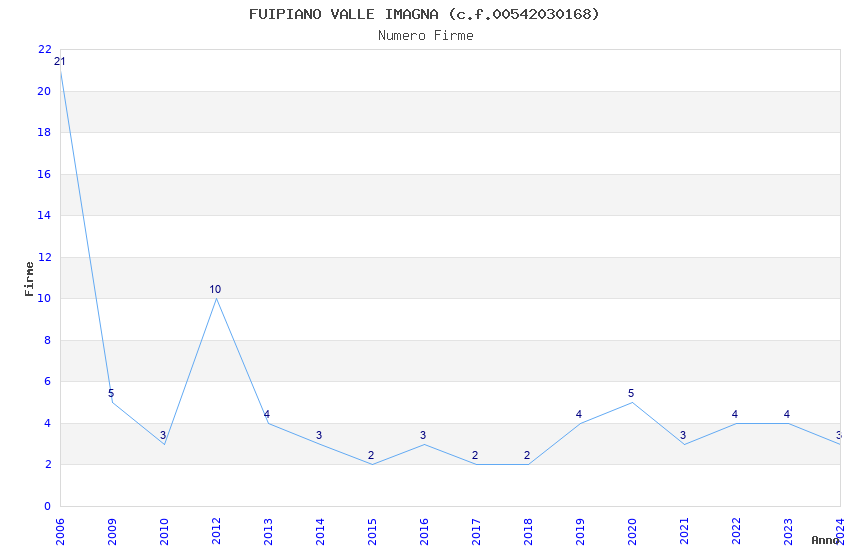
Task: Click the y-axis tick label 20
Action: [44, 91]
